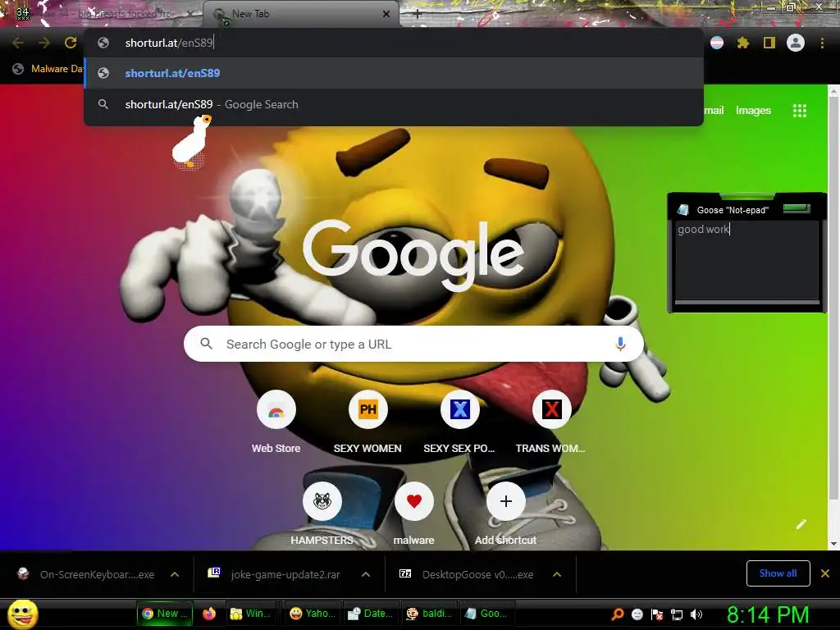This screenshot has width=840, height=630.
Task: Click the browser back arrow
Action: [x=18, y=43]
